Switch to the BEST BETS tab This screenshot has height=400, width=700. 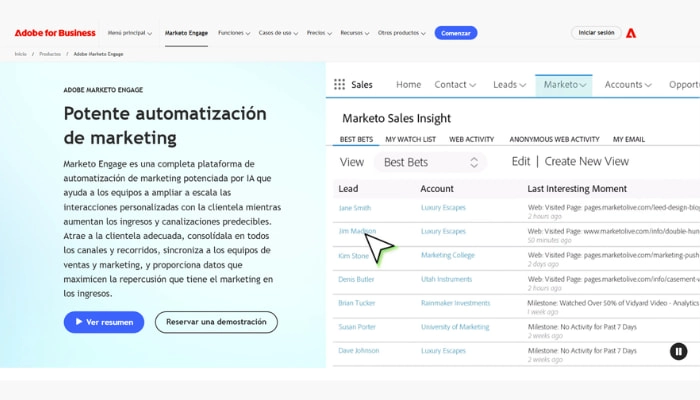tap(356, 139)
